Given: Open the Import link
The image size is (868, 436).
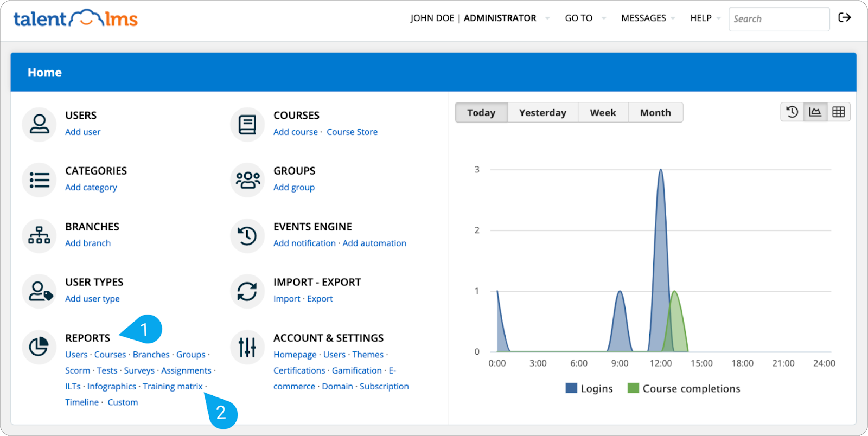Looking at the screenshot, I should [287, 298].
